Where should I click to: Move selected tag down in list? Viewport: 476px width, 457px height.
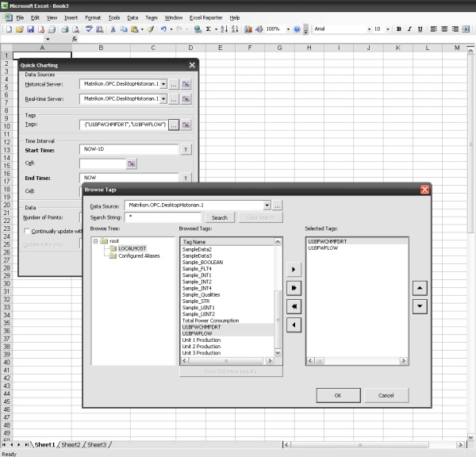(420, 306)
